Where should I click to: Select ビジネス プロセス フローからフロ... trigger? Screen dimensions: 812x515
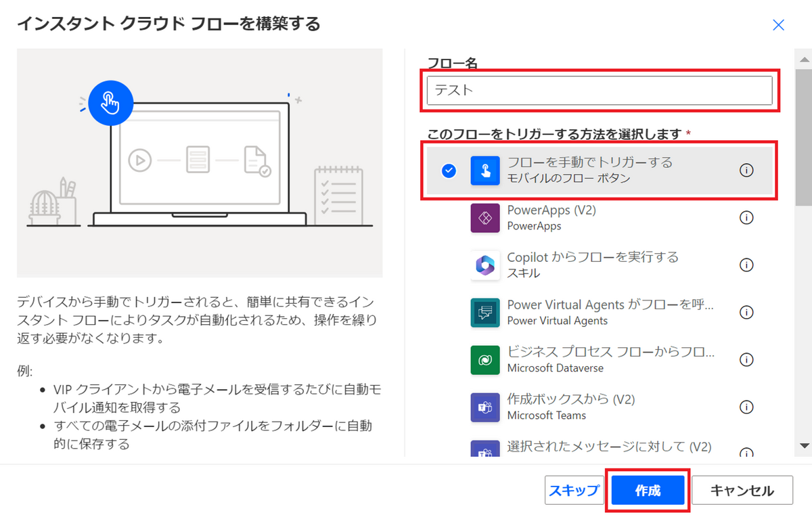point(600,360)
